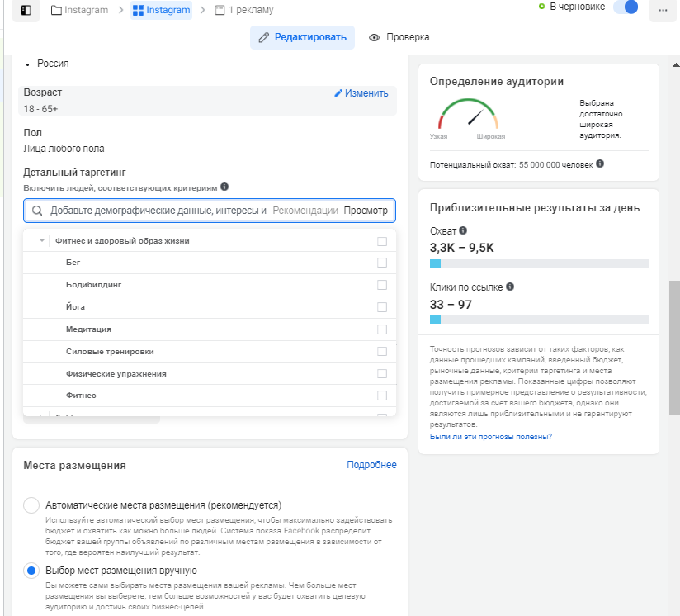Click info icon after Потенциальный охват
This screenshot has height=616, width=680.
(600, 164)
